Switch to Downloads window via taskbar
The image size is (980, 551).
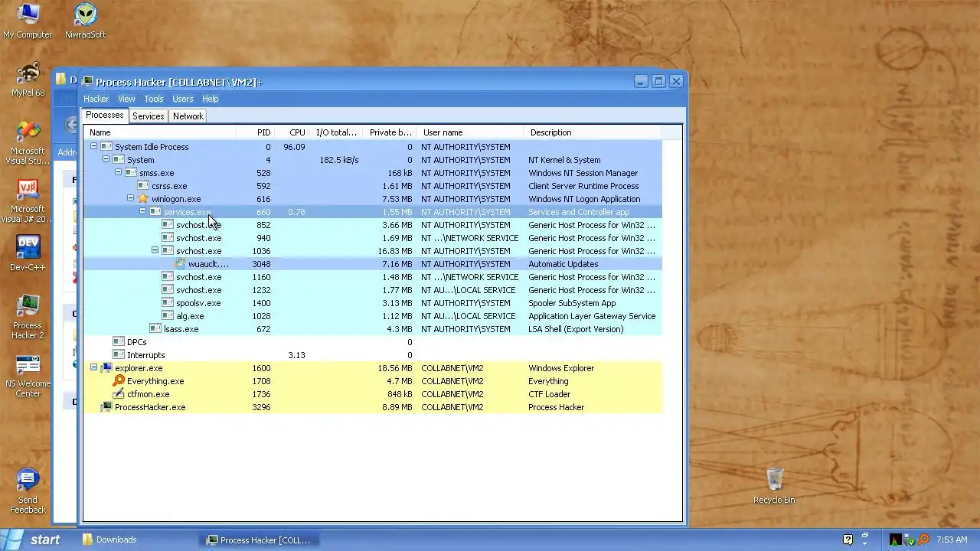point(136,540)
